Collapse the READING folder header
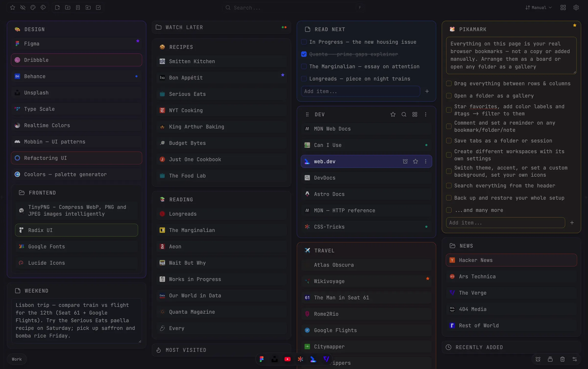The image size is (588, 369). coord(221,200)
